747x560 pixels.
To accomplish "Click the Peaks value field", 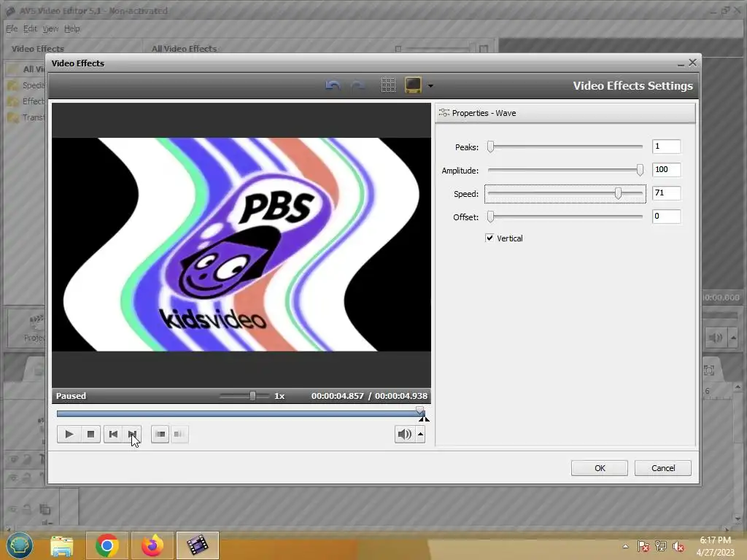I will click(666, 146).
